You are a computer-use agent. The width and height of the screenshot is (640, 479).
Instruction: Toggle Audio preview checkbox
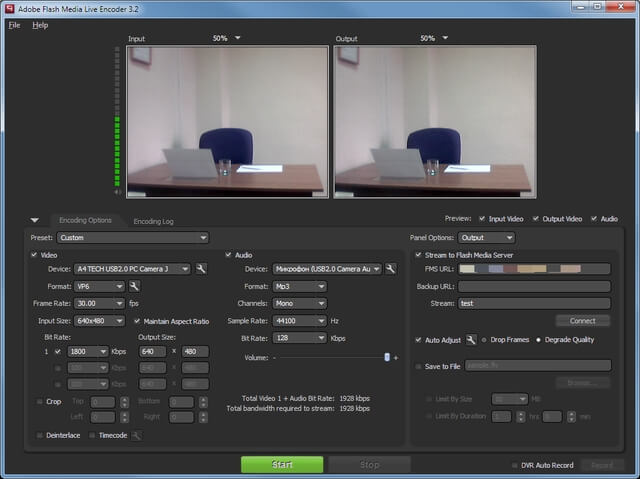click(x=594, y=219)
